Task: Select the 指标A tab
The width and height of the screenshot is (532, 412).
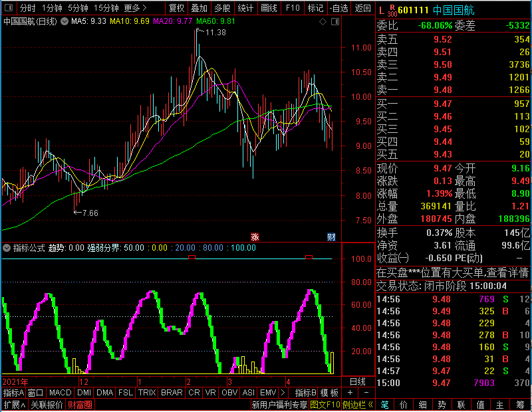Action: (x=13, y=393)
